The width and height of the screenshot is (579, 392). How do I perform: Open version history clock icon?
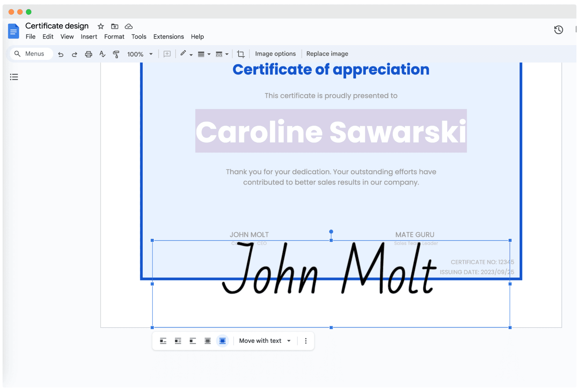point(558,30)
